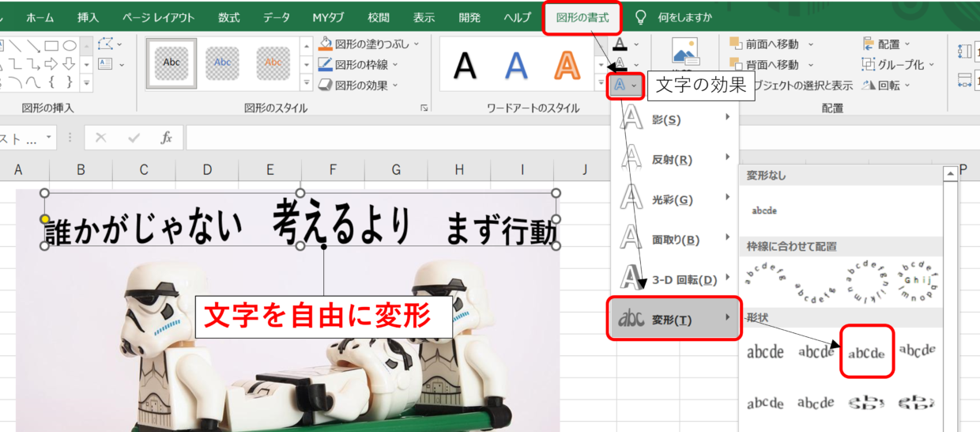Click the formula bar insert function fx icon
This screenshot has width=980, height=432.
[x=166, y=138]
